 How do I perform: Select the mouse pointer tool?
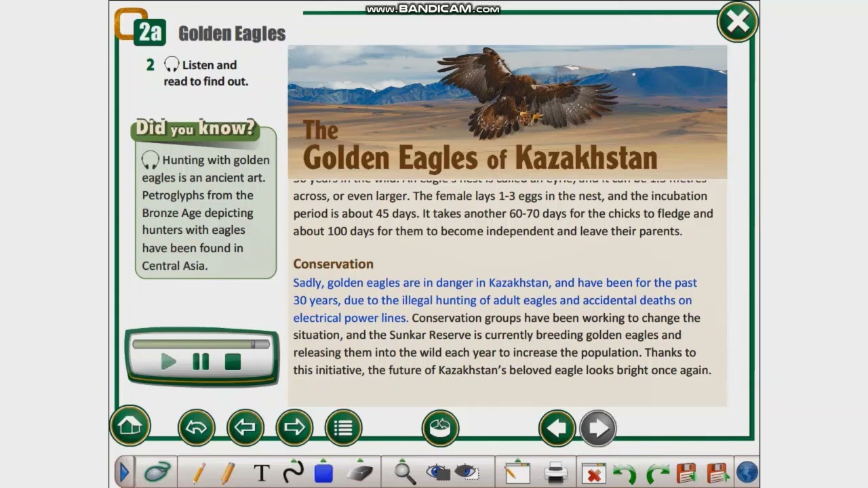pos(157,472)
